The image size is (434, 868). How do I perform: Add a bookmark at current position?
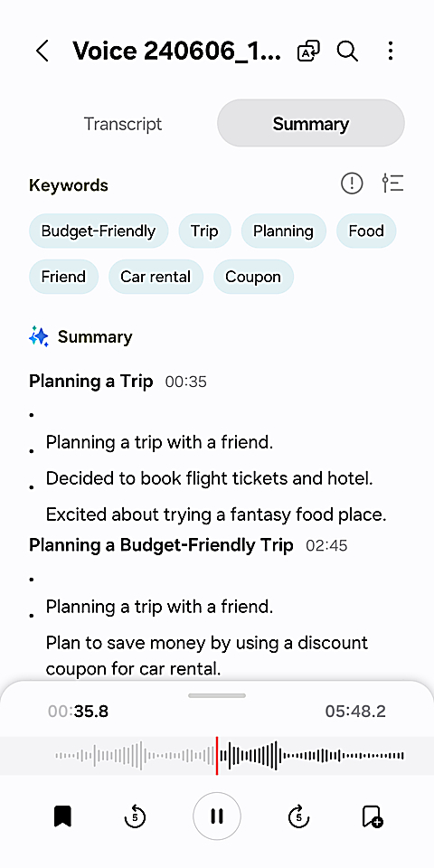click(372, 816)
